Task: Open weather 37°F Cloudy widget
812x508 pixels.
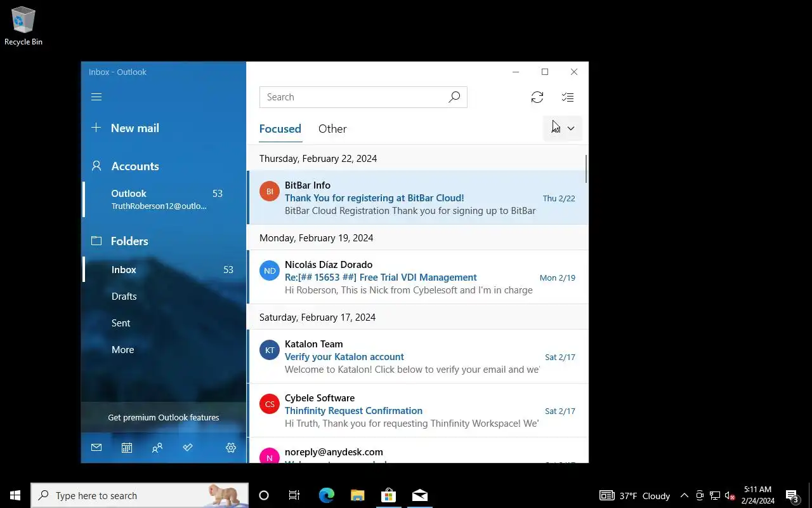Action: click(635, 495)
